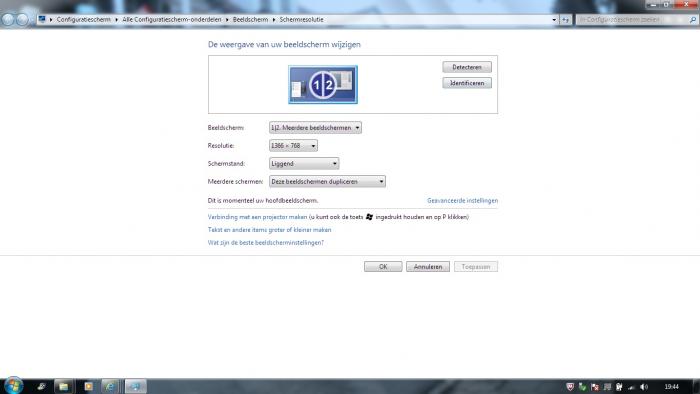Open Meerdere schermen dupliceren dropdown
The height and width of the screenshot is (394, 700).
(x=327, y=182)
